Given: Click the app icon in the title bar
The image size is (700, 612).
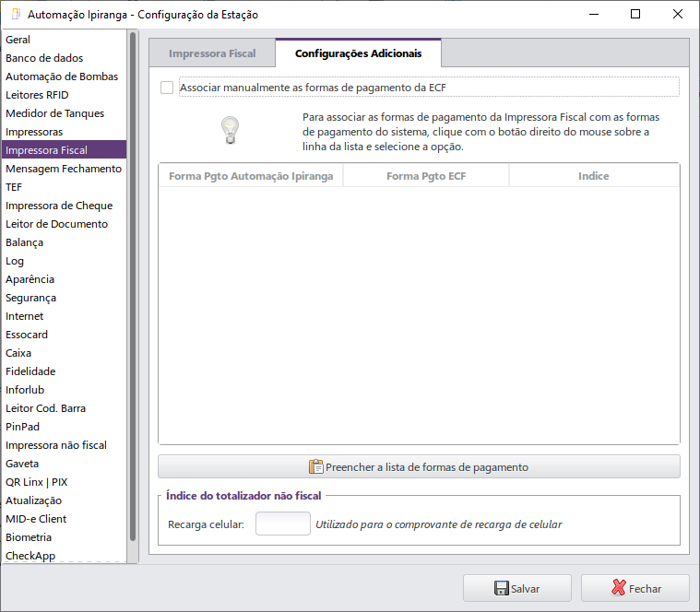Looking at the screenshot, I should click(x=16, y=14).
